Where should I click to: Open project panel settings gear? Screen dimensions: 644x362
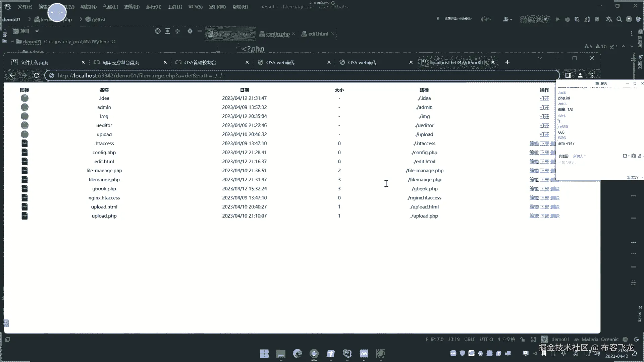190,31
